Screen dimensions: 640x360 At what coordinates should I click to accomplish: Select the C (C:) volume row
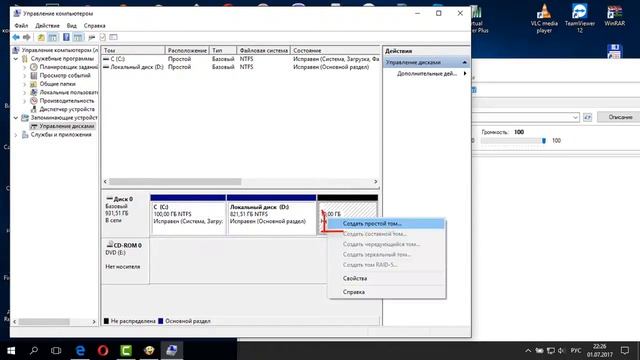tap(240, 59)
